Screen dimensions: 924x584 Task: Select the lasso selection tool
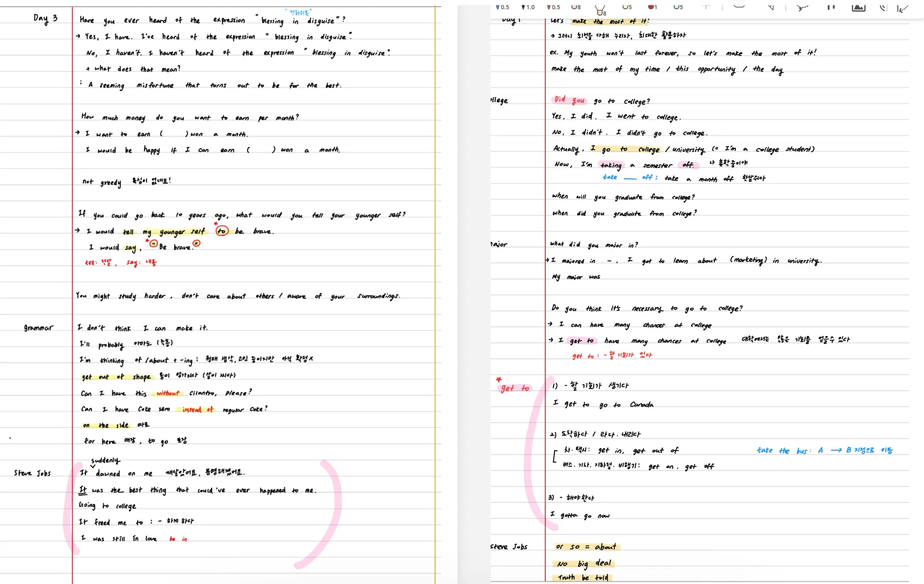click(x=802, y=7)
